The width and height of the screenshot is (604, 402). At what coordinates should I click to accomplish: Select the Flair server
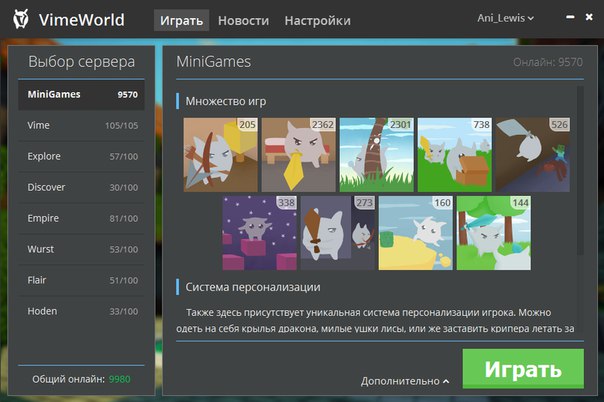(x=81, y=280)
